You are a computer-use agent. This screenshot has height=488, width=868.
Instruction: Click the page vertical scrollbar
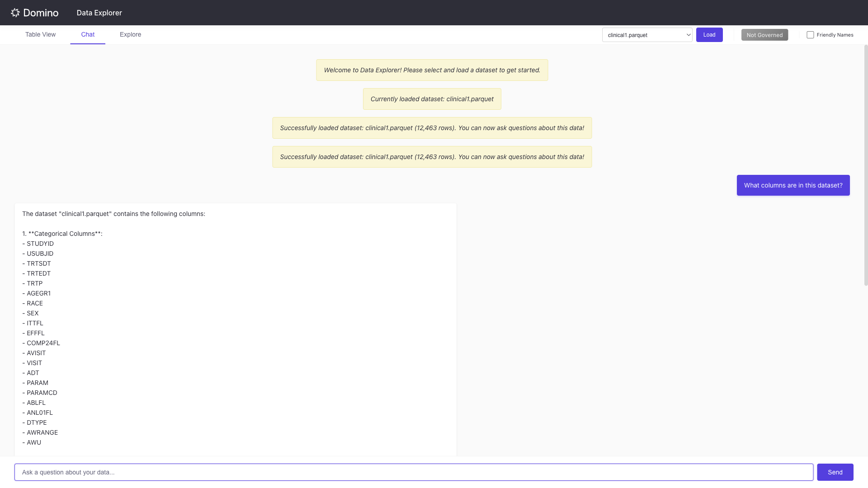point(866,165)
